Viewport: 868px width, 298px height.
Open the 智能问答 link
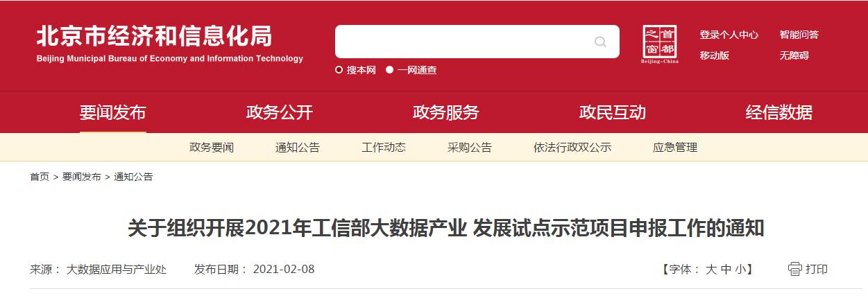(799, 35)
